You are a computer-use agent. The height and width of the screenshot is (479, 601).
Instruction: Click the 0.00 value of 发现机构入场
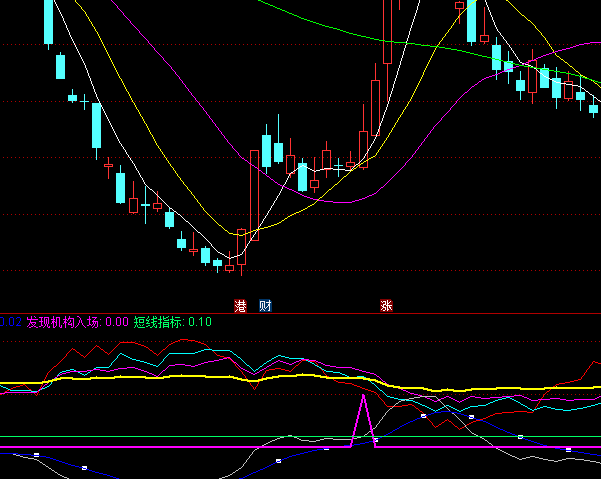(117, 322)
